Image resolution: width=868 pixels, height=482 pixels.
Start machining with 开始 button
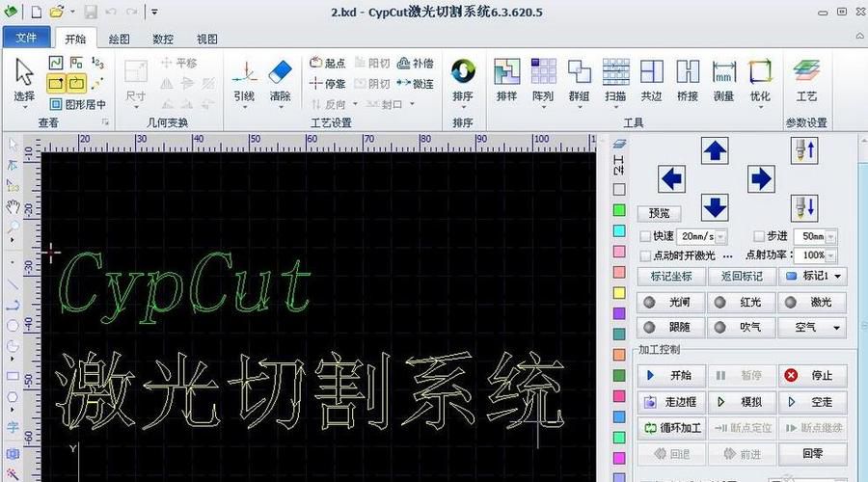click(x=671, y=376)
